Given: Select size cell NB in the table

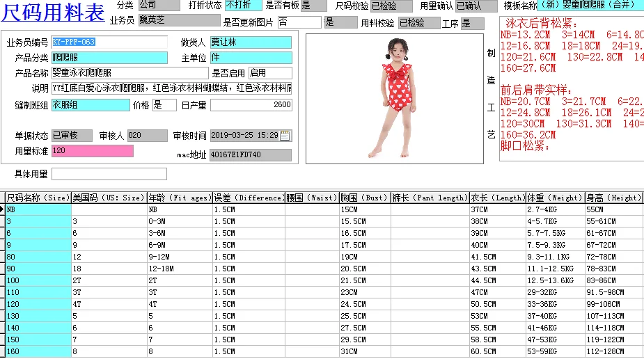Looking at the screenshot, I should tap(38, 209).
